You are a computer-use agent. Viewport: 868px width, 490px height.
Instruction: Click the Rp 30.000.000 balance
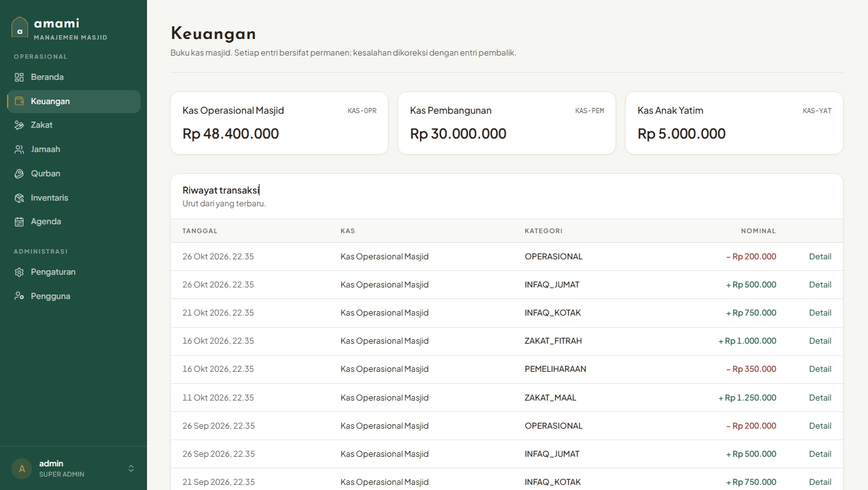pyautogui.click(x=458, y=134)
